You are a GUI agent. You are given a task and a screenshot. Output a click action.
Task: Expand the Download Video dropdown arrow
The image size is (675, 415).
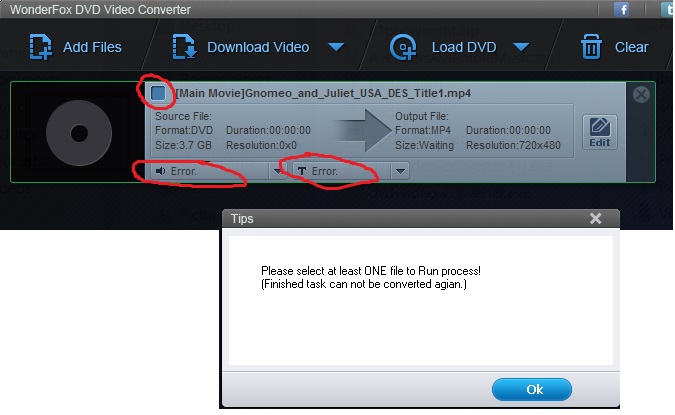point(336,46)
